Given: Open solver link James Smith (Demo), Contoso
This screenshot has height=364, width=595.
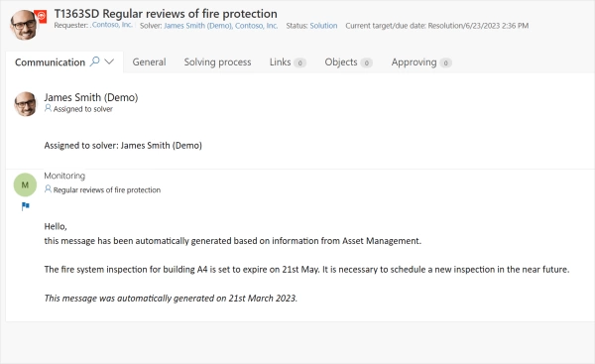Looking at the screenshot, I should pyautogui.click(x=221, y=26).
